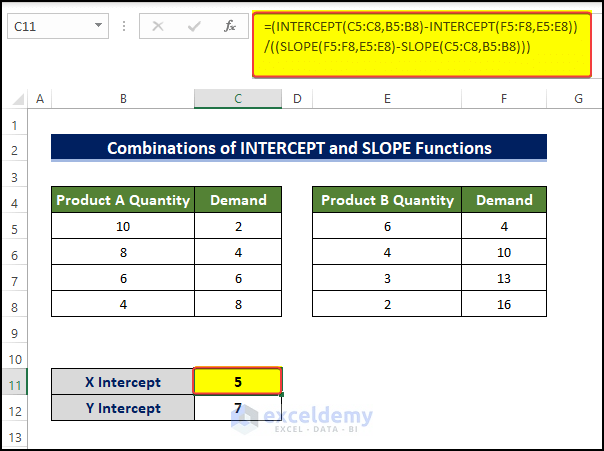Click cell F7 containing 13
Image resolution: width=604 pixels, height=451 pixels.
pos(504,278)
